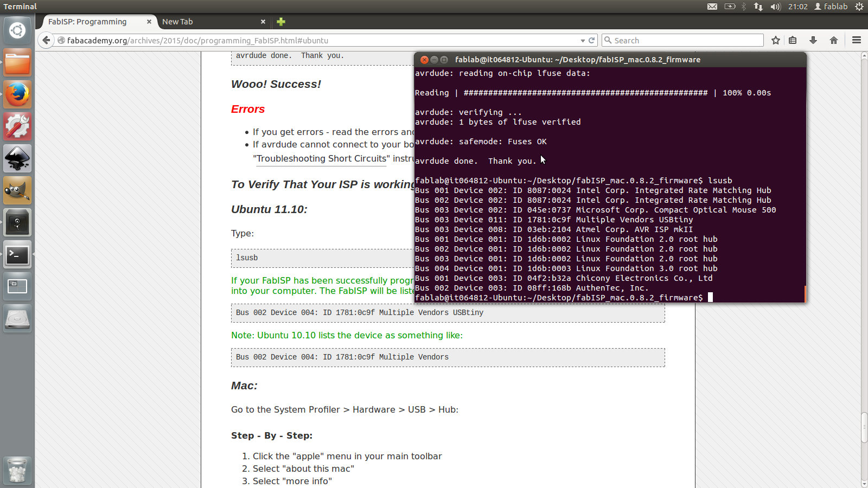
Task: Launch Firefox from the Unity launcher
Action: (17, 94)
